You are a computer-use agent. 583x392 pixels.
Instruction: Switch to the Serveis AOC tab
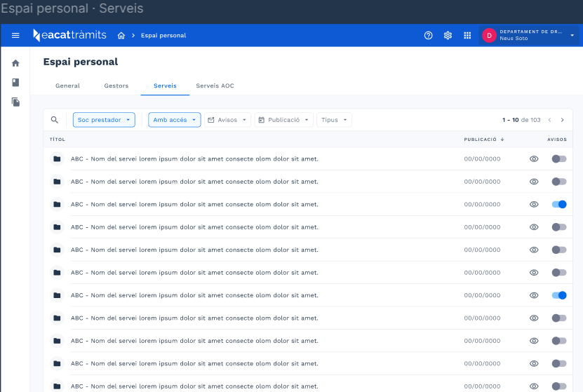pyautogui.click(x=215, y=86)
